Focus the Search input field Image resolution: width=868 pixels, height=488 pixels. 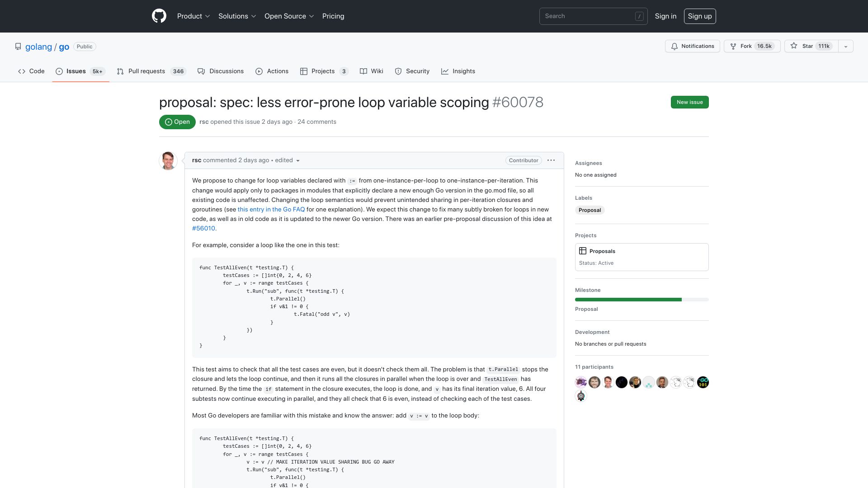(x=593, y=16)
